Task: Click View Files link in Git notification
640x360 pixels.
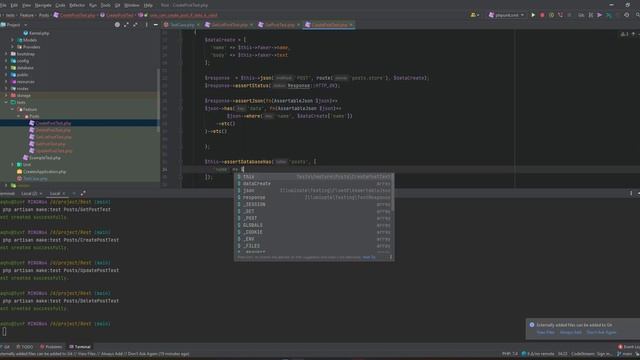Action: coord(545,332)
